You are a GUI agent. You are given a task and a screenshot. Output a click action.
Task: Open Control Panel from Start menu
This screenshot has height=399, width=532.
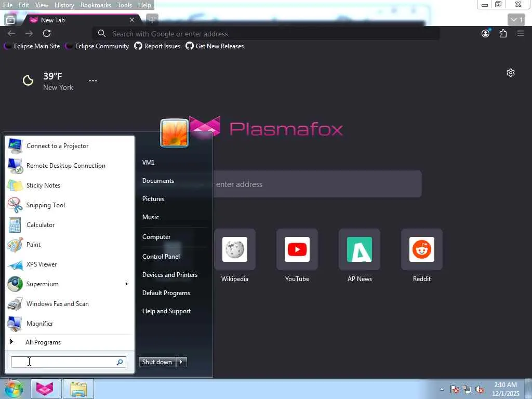(x=161, y=257)
